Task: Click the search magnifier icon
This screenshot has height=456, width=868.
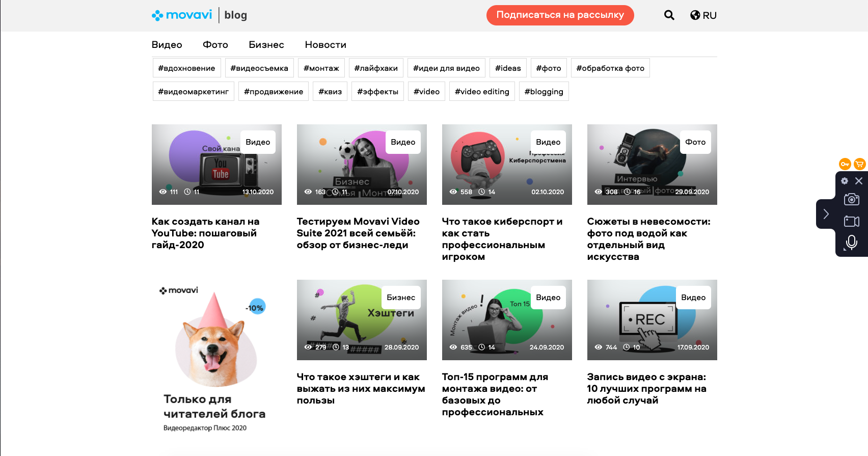Action: pos(669,15)
